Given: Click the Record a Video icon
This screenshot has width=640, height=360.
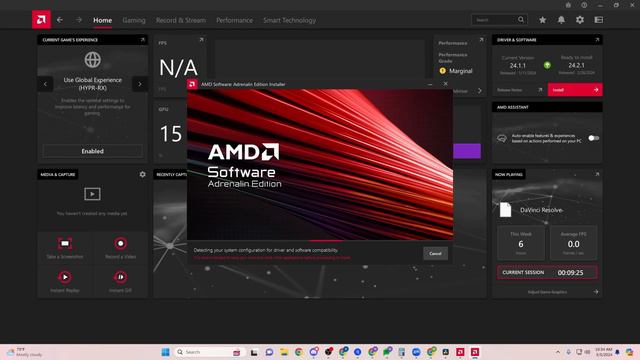Looking at the screenshot, I should [x=120, y=243].
